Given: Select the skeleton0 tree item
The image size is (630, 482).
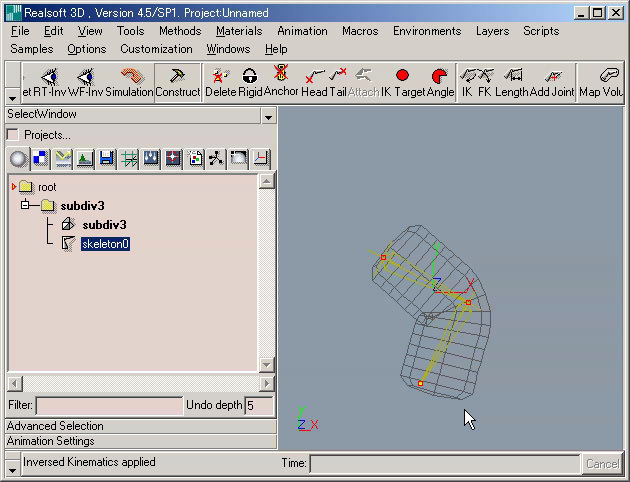Looking at the screenshot, I should tap(105, 244).
